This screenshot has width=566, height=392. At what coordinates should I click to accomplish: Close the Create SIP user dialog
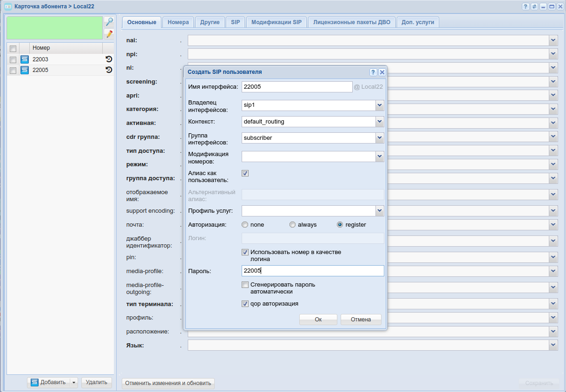(x=382, y=72)
